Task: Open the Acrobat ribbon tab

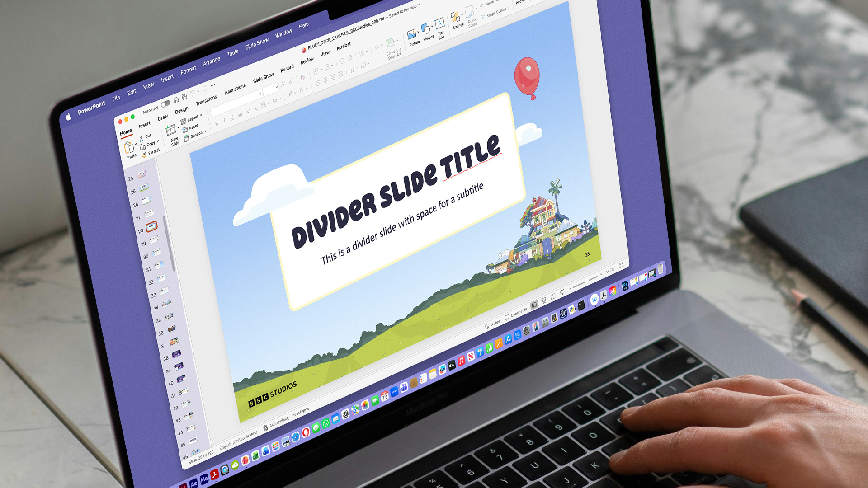Action: pos(344,46)
